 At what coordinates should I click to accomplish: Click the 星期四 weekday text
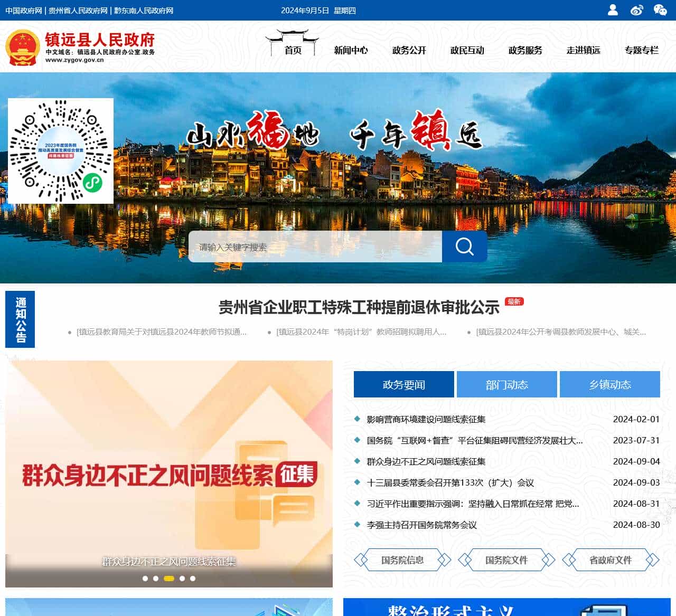click(345, 11)
